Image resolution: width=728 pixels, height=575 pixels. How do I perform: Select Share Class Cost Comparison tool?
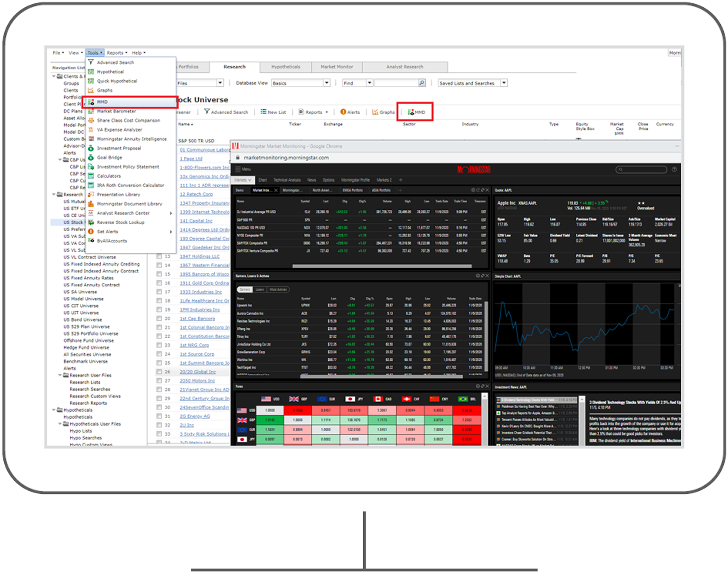coord(128,120)
